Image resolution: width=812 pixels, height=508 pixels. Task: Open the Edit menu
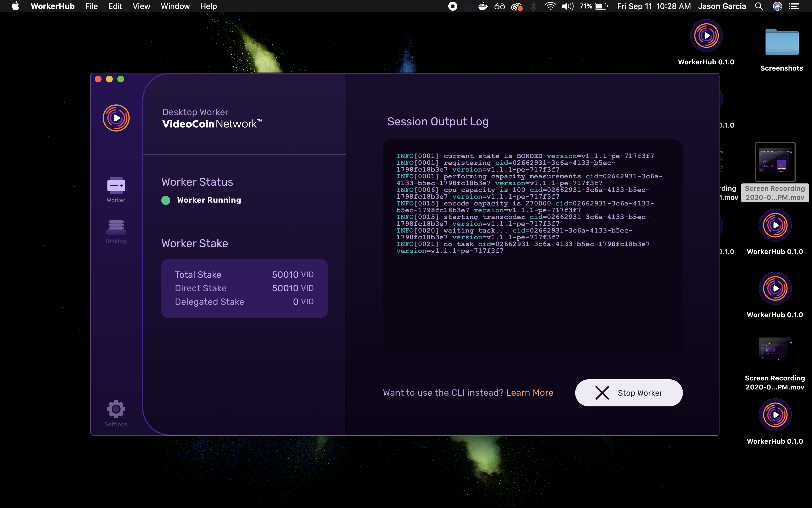click(115, 6)
